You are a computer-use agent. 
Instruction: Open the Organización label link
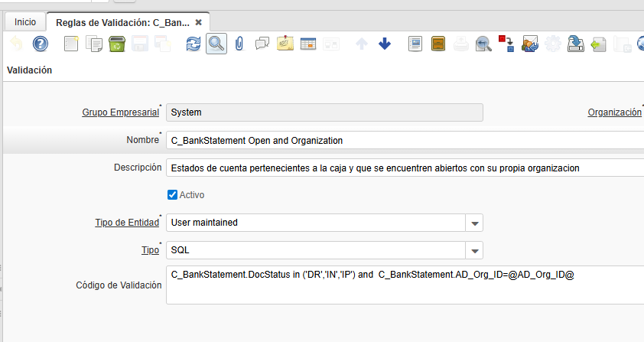[614, 112]
